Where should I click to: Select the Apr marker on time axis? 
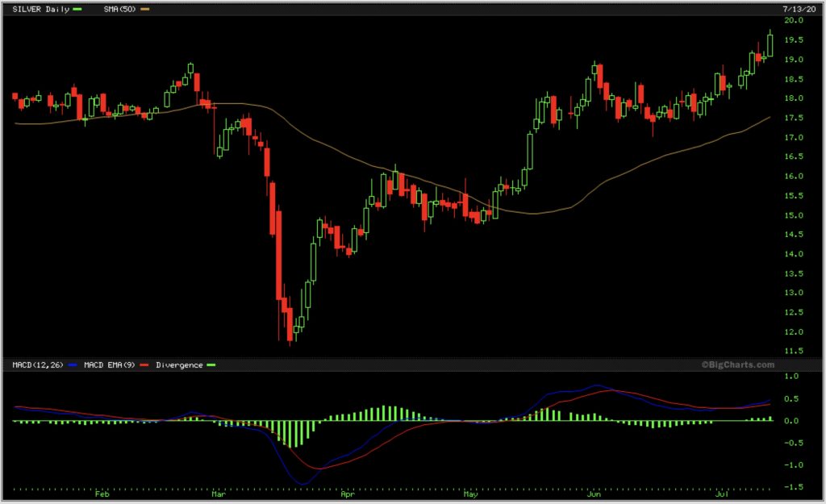point(348,495)
